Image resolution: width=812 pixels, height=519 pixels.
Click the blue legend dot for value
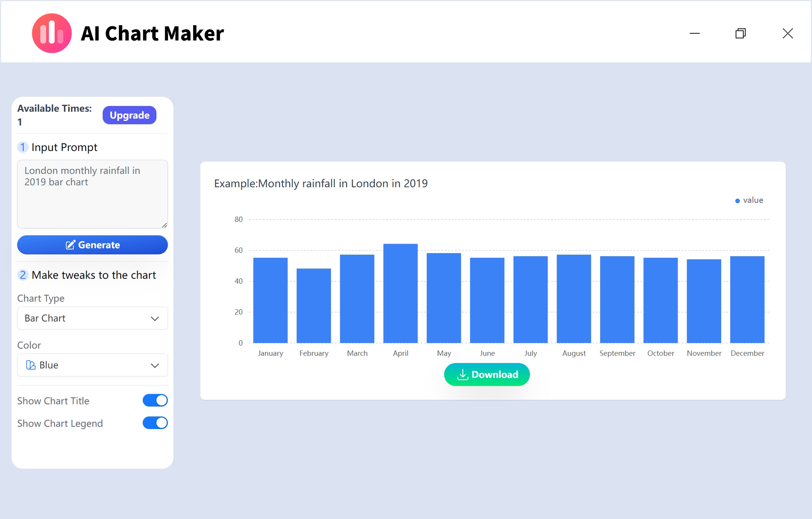coord(737,201)
